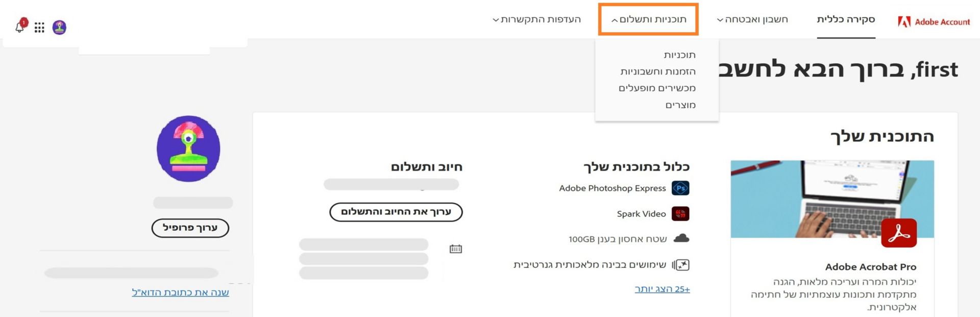Screen dimensions: 980x317
Task: Expand the חשבון ואבטחה dropdown
Action: click(752, 19)
